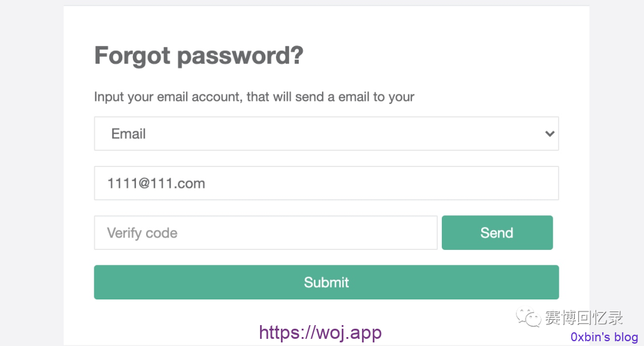Click the green Send button
The width and height of the screenshot is (644, 346).
pos(497,233)
